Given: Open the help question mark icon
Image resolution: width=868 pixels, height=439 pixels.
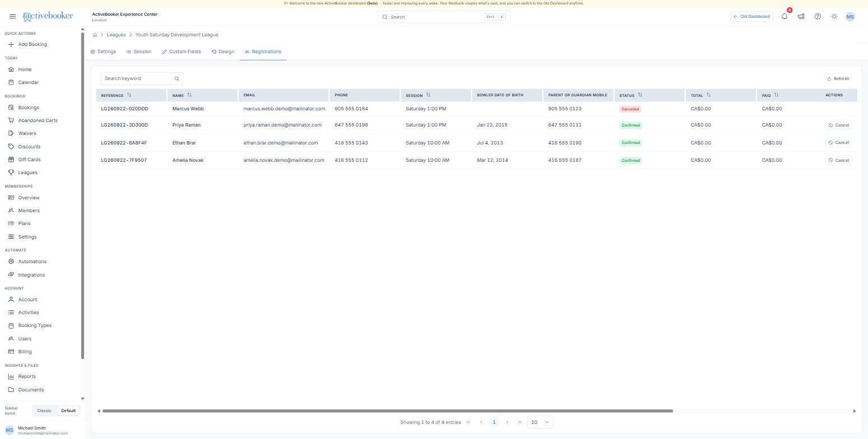Looking at the screenshot, I should click(818, 16).
